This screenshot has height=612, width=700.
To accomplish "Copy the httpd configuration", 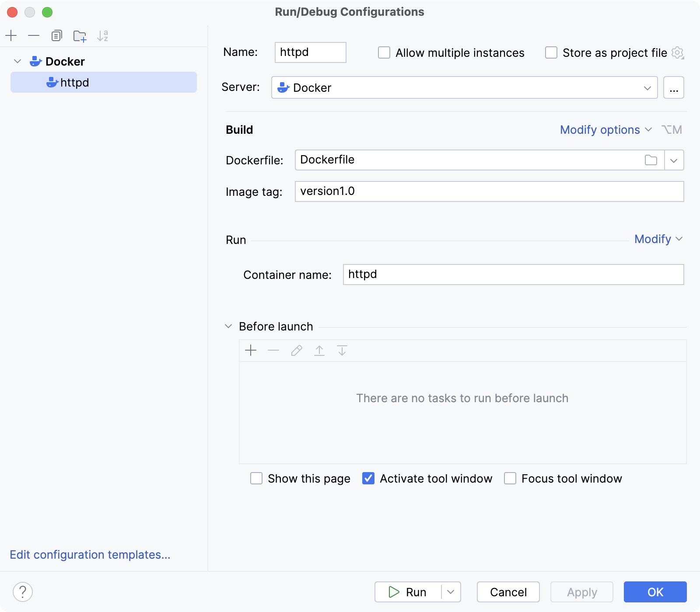I will click(56, 36).
